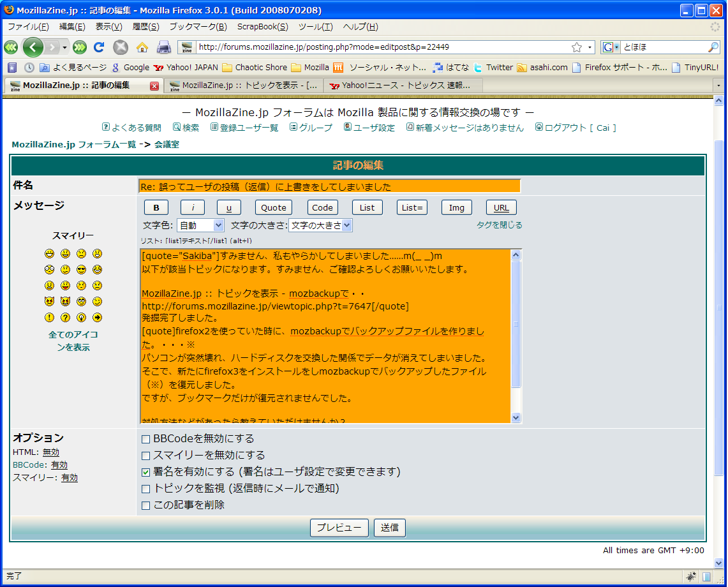The width and height of the screenshot is (728, 587).
Task: Click the Quote BBCode button
Action: [274, 207]
